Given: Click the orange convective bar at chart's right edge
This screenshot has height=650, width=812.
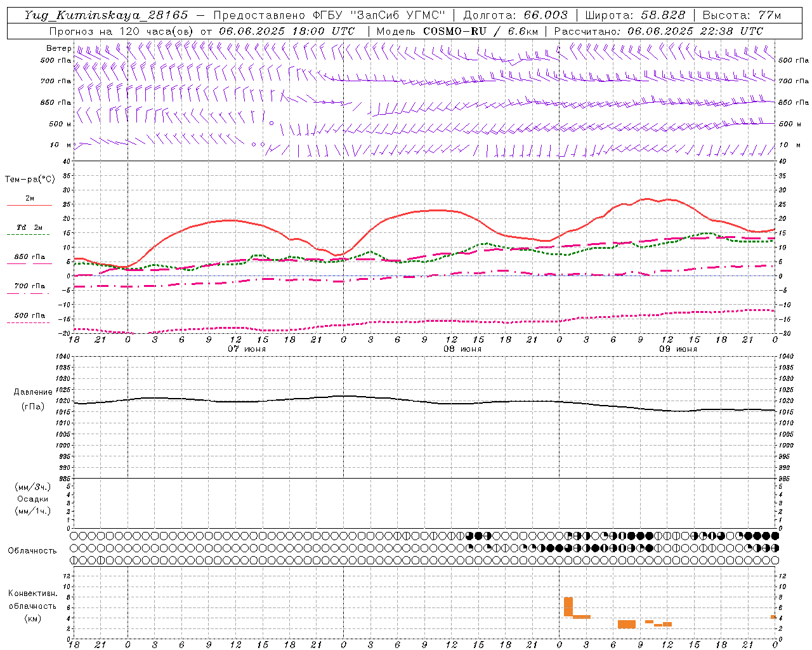Looking at the screenshot, I should click(773, 617).
